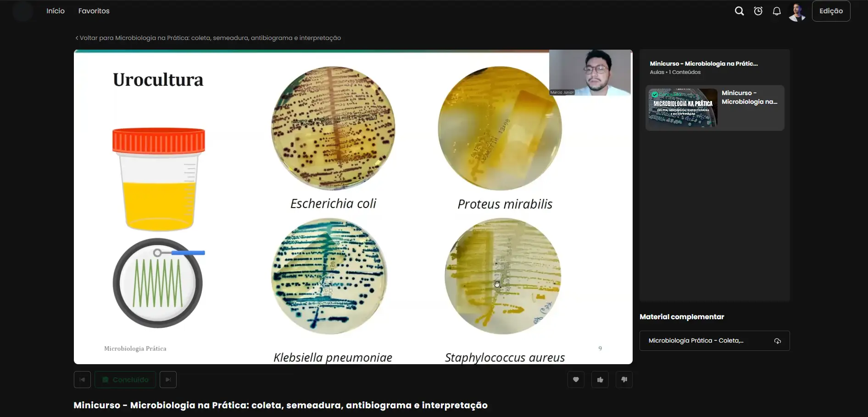The height and width of the screenshot is (417, 868).
Task: Click the platform logo in top-left
Action: pos(23,11)
